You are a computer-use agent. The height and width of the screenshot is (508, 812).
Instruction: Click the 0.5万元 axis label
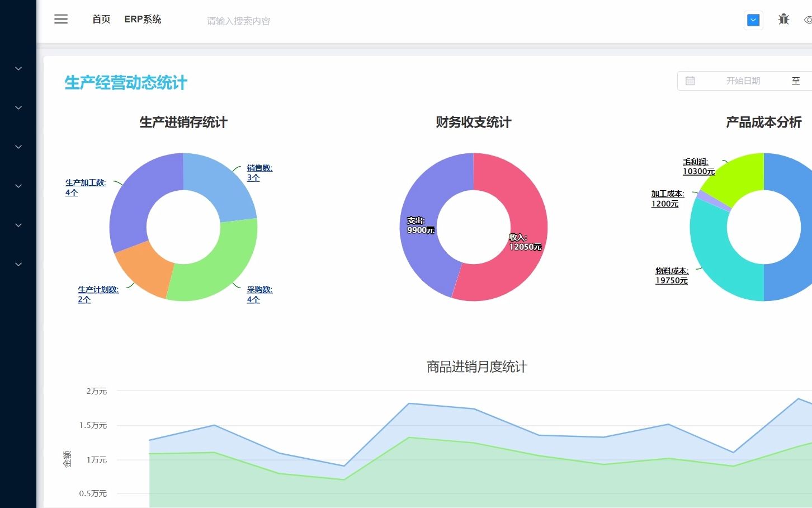coord(93,493)
